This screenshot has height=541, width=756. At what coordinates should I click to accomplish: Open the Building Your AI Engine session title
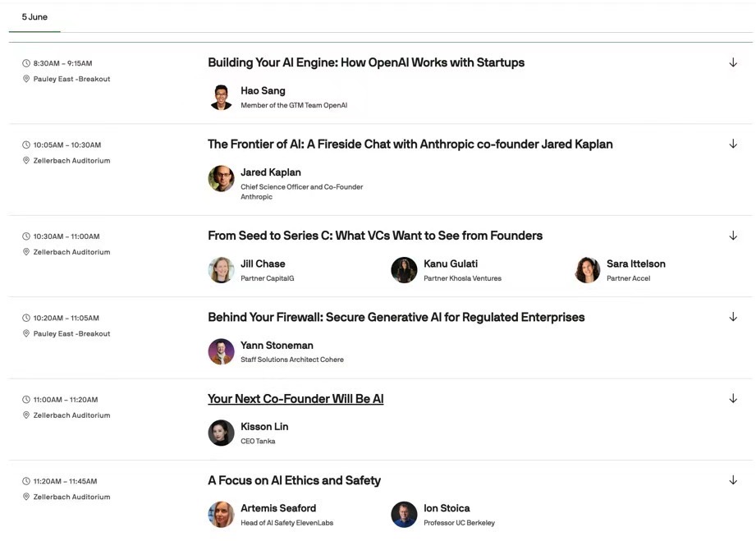click(366, 62)
